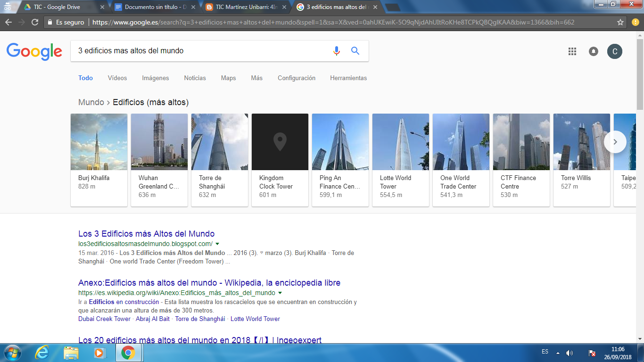Close the TIC - Google Drive tab

103,7
